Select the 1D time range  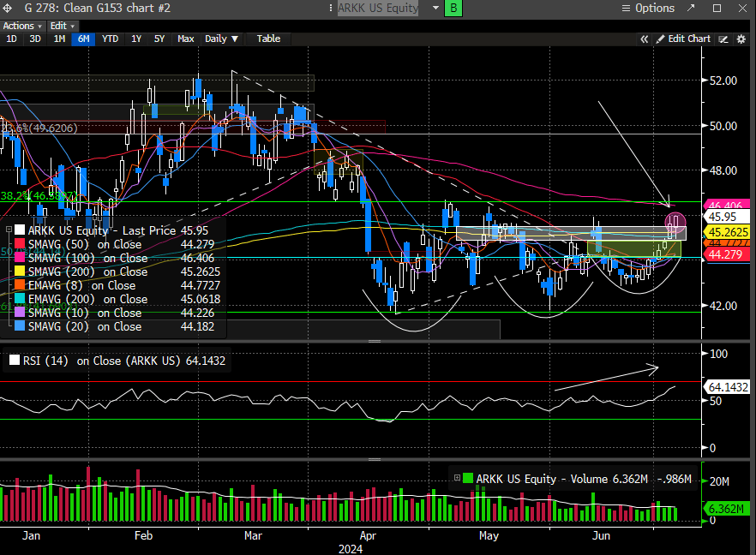pos(11,39)
